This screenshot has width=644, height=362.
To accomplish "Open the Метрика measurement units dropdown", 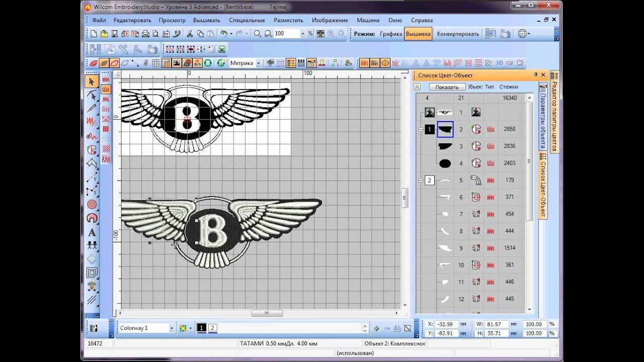I will [x=259, y=63].
